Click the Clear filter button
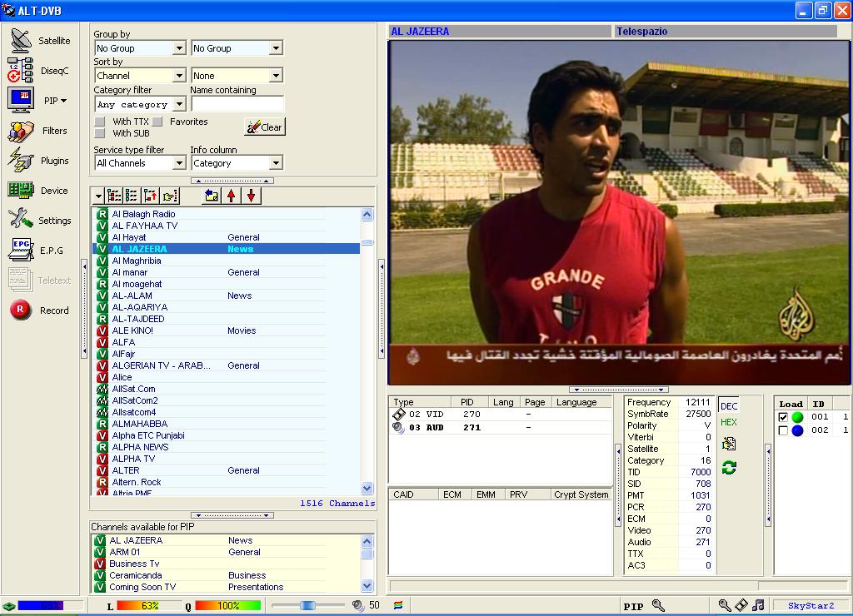Viewport: 853px width, 616px height. coord(265,127)
